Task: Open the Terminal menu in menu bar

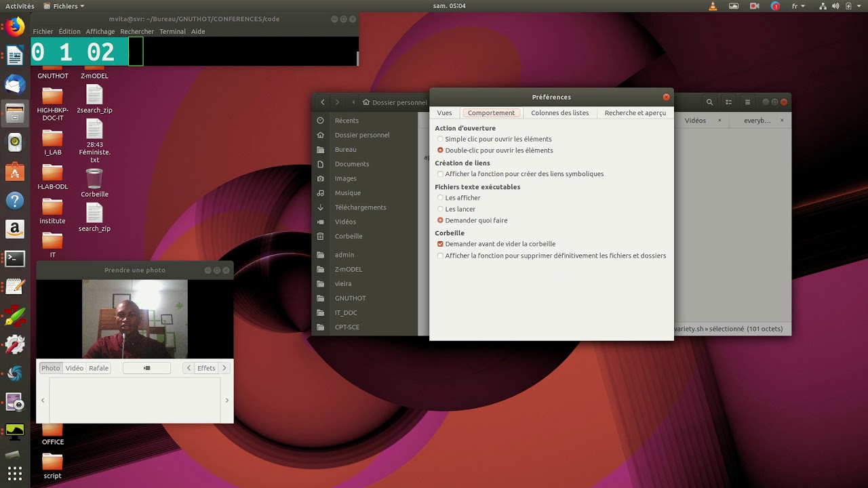Action: [172, 31]
